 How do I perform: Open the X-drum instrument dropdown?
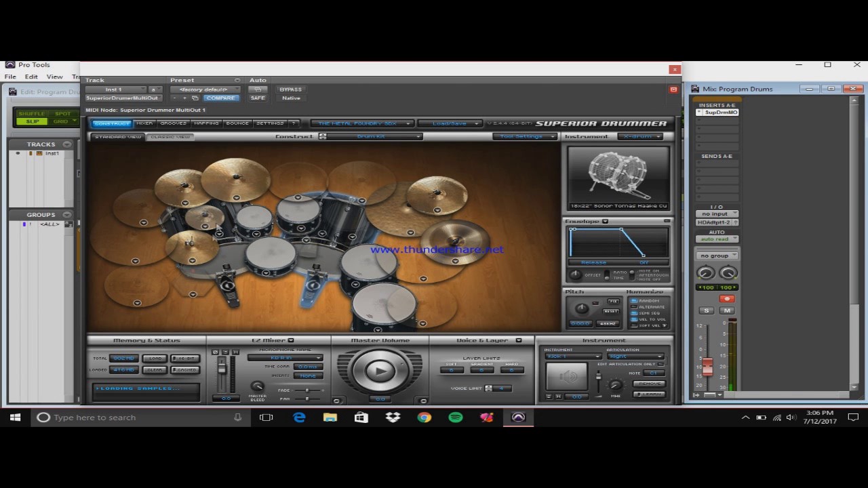[641, 136]
